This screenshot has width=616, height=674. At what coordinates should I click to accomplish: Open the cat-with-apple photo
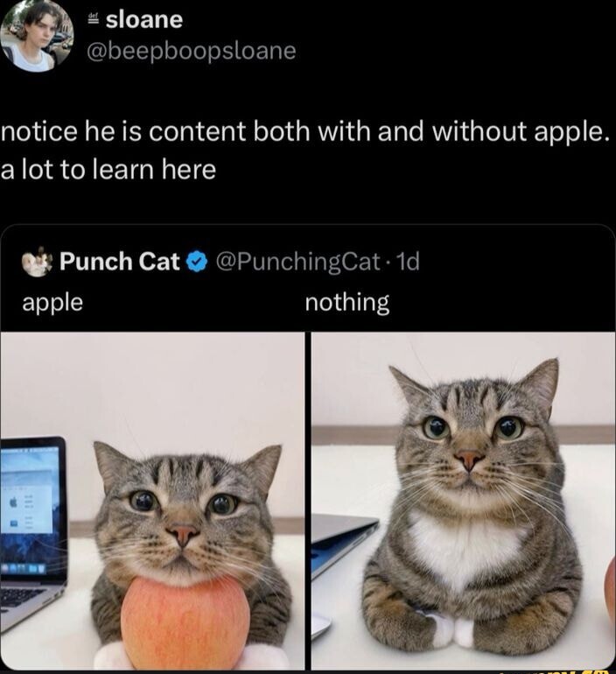click(152, 501)
